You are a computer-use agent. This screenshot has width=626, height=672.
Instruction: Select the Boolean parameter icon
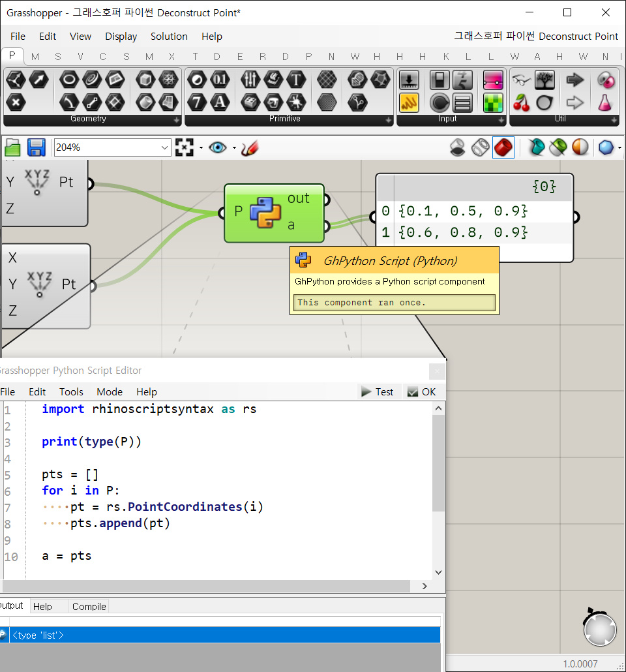click(x=197, y=80)
